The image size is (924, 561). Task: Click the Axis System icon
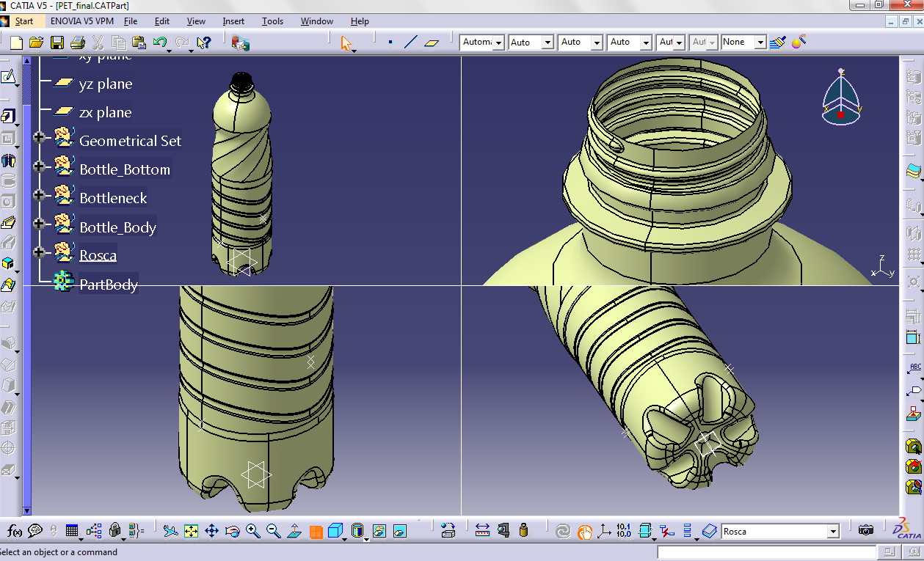[604, 530]
